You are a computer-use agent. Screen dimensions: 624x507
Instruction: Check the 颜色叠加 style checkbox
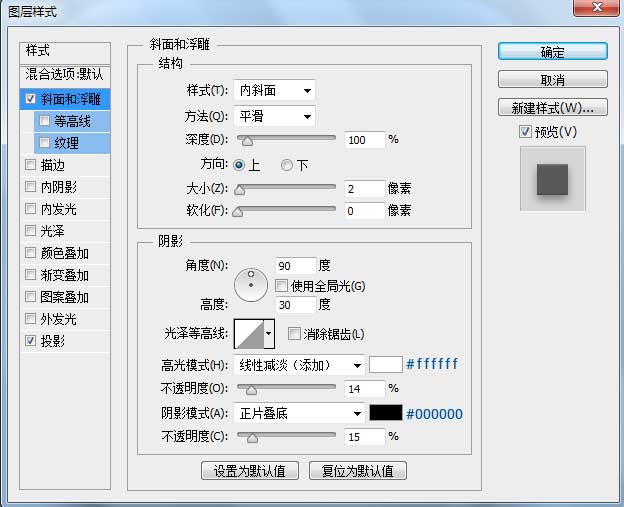[31, 252]
